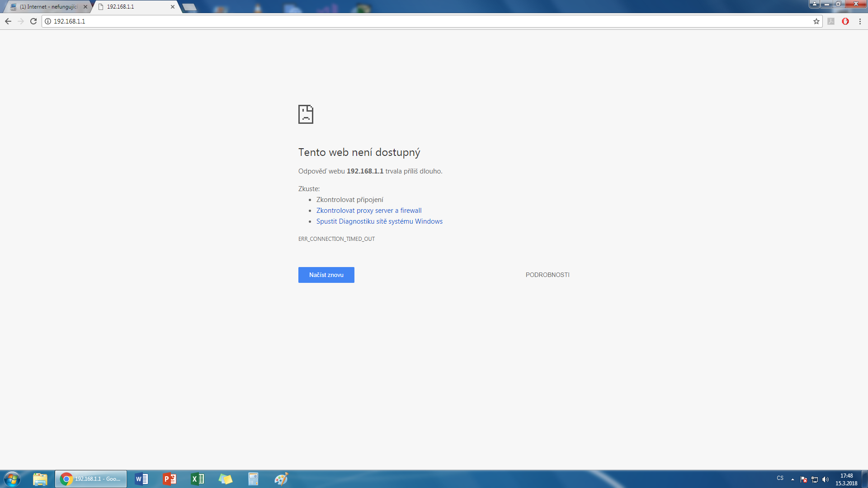Viewport: 868px width, 488px height.
Task: Open the volume speaker control in tray
Action: point(826,479)
